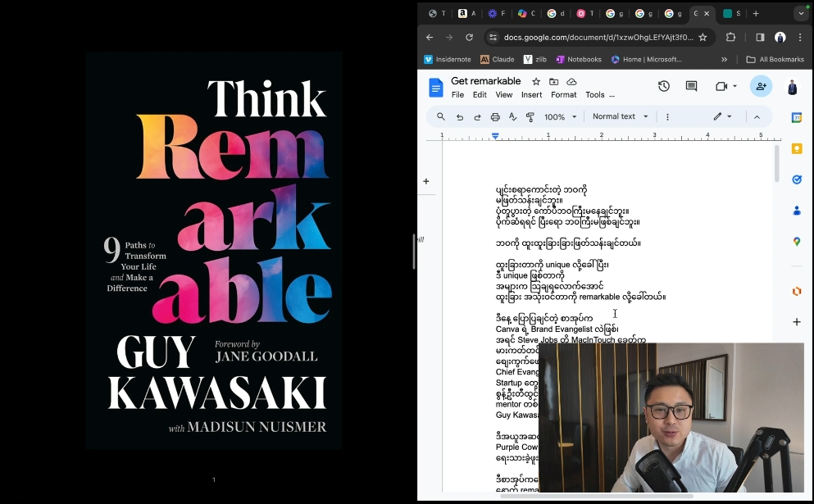Open the File menu
814x504 pixels.
(x=458, y=95)
